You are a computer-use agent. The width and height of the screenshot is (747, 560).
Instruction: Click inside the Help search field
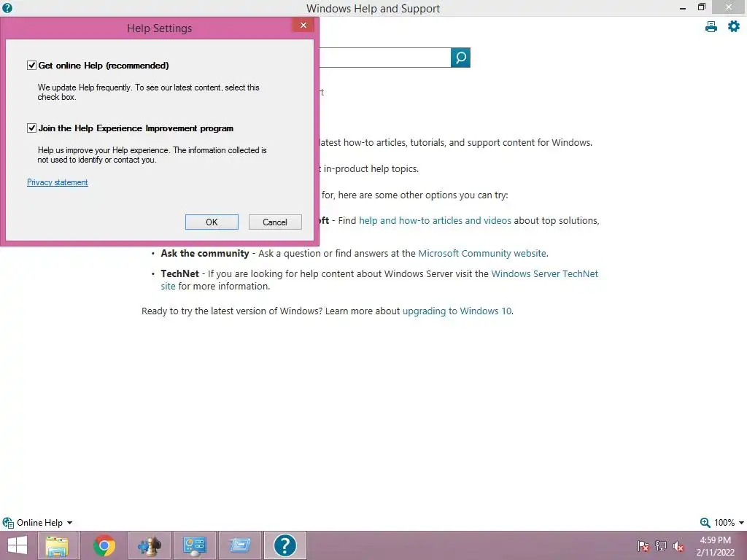(x=385, y=58)
